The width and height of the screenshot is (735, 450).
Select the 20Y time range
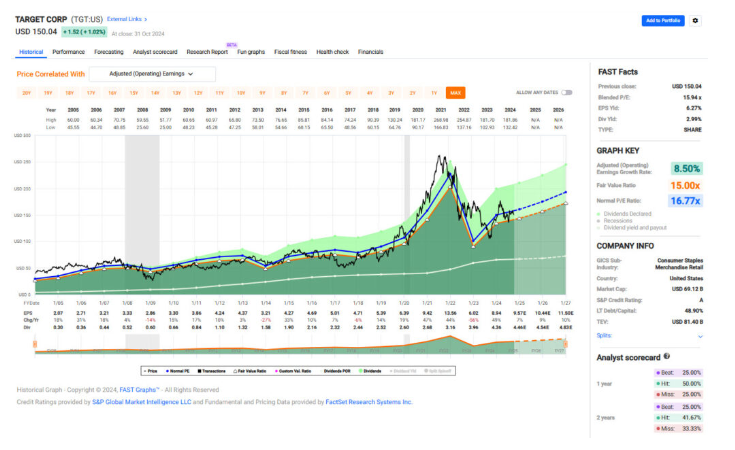click(x=26, y=93)
